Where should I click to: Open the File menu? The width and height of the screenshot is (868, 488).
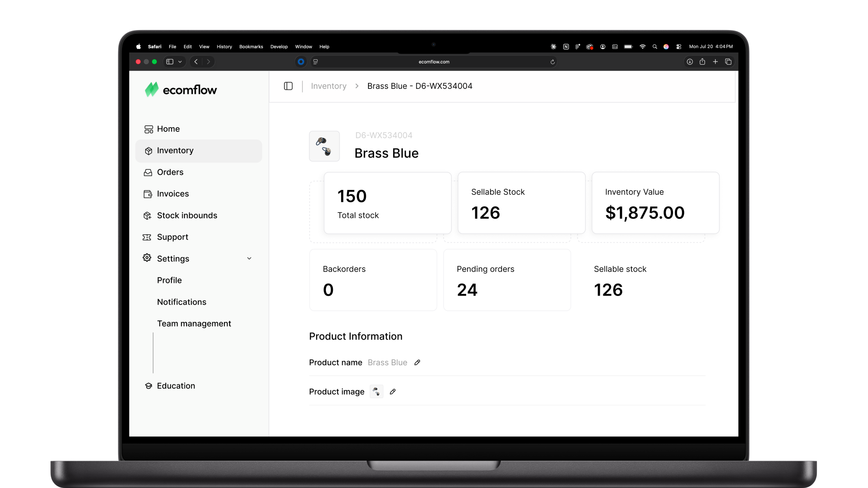click(172, 46)
